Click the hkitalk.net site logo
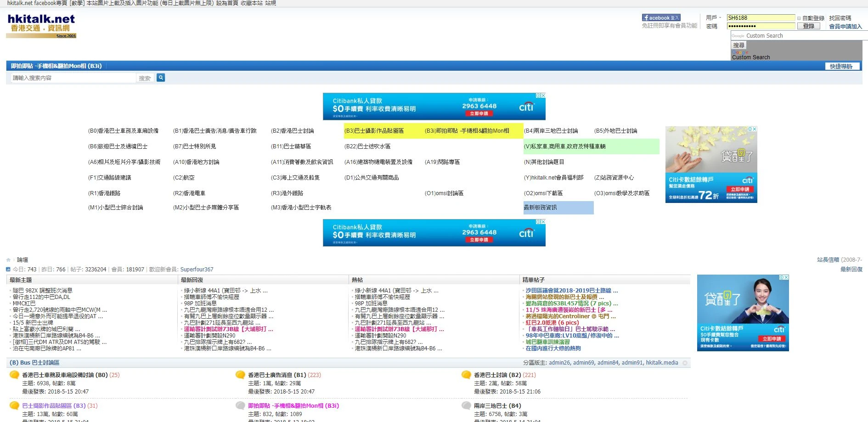 [41, 26]
